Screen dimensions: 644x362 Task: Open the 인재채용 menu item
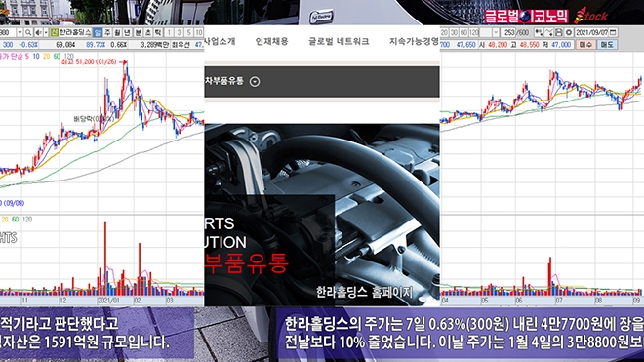click(x=272, y=41)
